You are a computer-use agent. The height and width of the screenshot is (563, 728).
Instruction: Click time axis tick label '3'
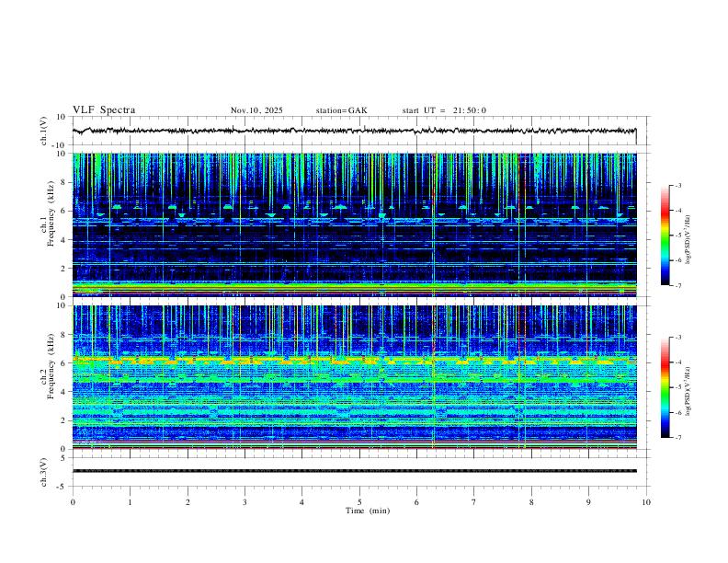(x=245, y=502)
